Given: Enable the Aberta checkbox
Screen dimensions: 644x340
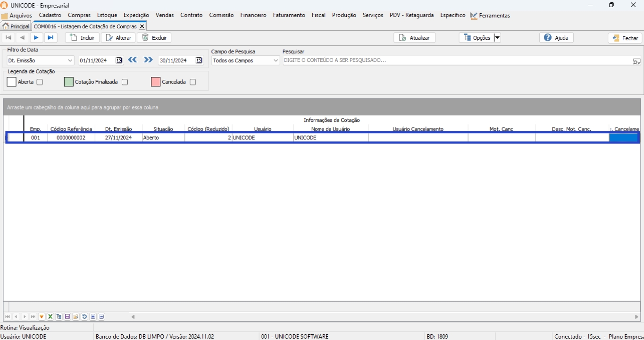Looking at the screenshot, I should pyautogui.click(x=40, y=82).
